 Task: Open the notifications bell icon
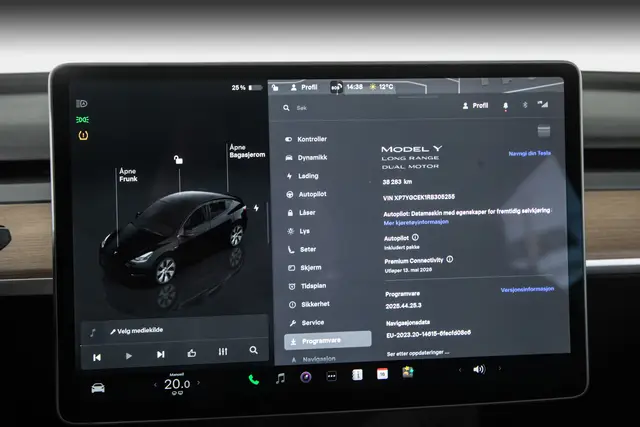[506, 106]
